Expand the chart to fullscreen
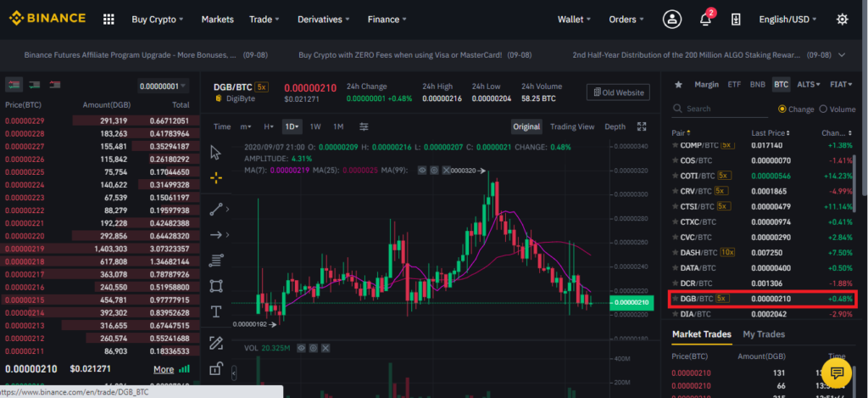The height and width of the screenshot is (398, 868). pos(642,126)
